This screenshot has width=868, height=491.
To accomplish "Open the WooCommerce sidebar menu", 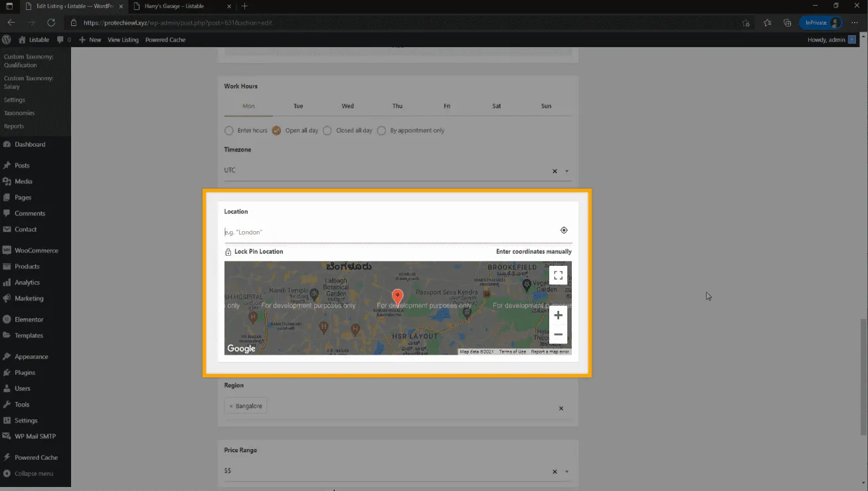I will 36,250.
